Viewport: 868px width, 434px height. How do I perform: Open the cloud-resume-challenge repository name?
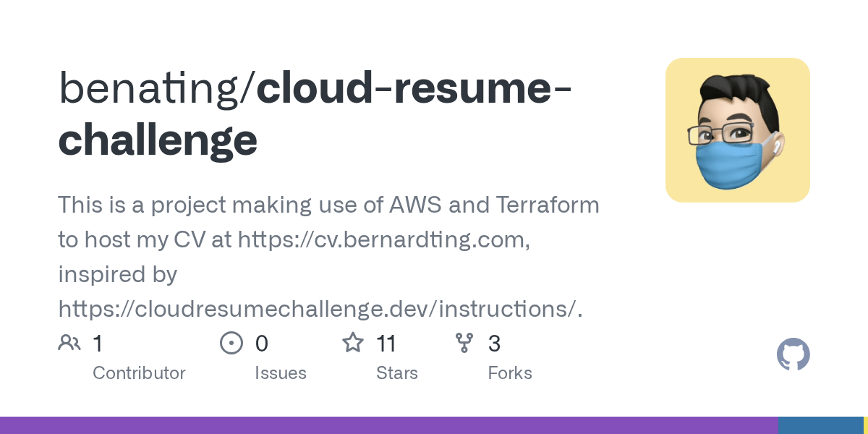pyautogui.click(x=316, y=114)
